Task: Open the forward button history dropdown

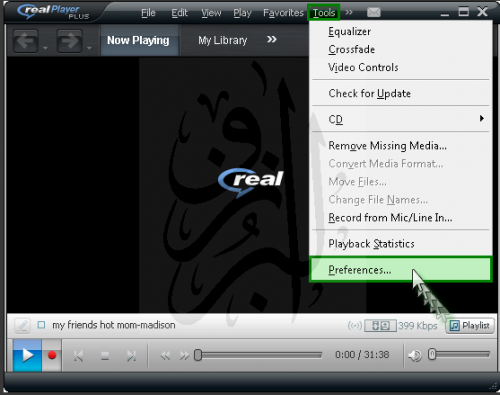Action: pos(89,48)
